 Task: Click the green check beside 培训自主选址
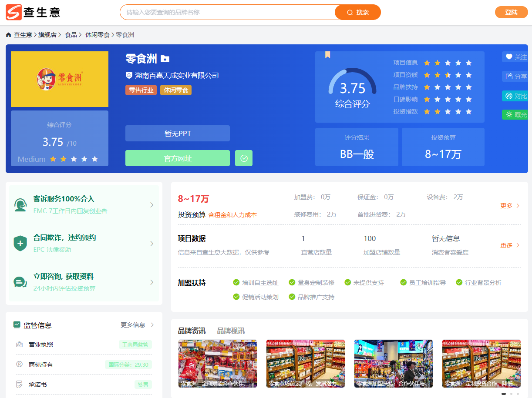tap(236, 283)
